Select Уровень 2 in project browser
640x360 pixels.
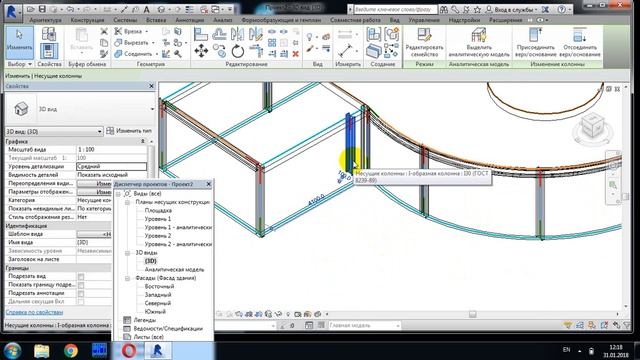(158, 236)
